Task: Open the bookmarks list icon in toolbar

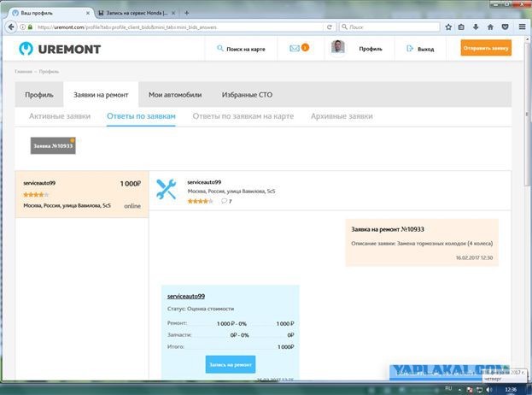Action: [x=461, y=27]
